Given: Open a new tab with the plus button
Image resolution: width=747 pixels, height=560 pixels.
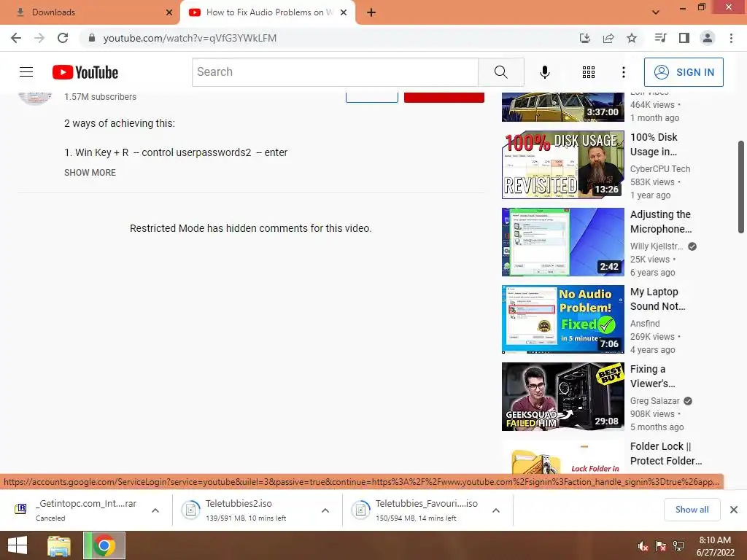Looking at the screenshot, I should pyautogui.click(x=371, y=12).
